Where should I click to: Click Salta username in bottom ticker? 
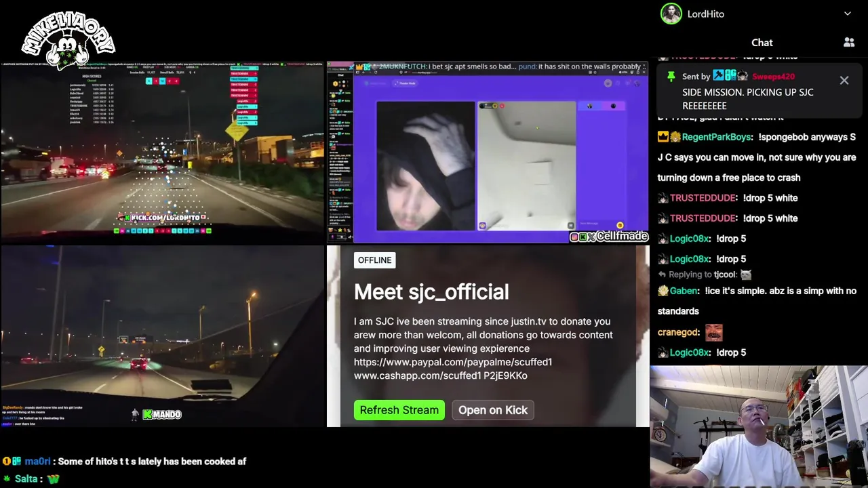(x=26, y=479)
